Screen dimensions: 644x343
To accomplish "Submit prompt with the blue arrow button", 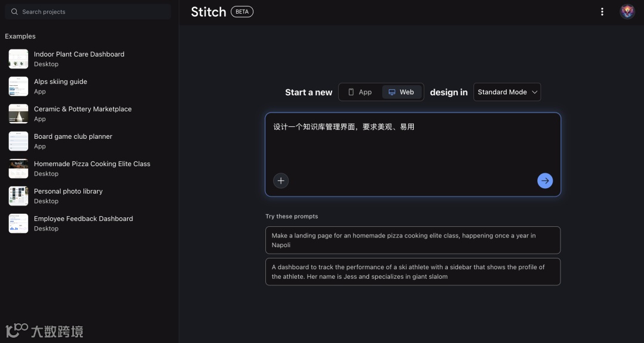I will tap(545, 180).
